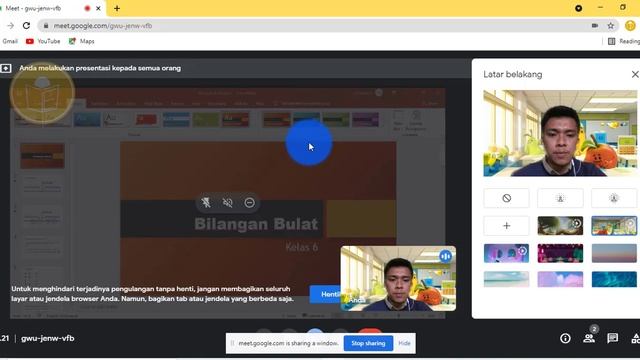
Task: Select the purple clouds background thumbnail
Action: [x=560, y=280]
